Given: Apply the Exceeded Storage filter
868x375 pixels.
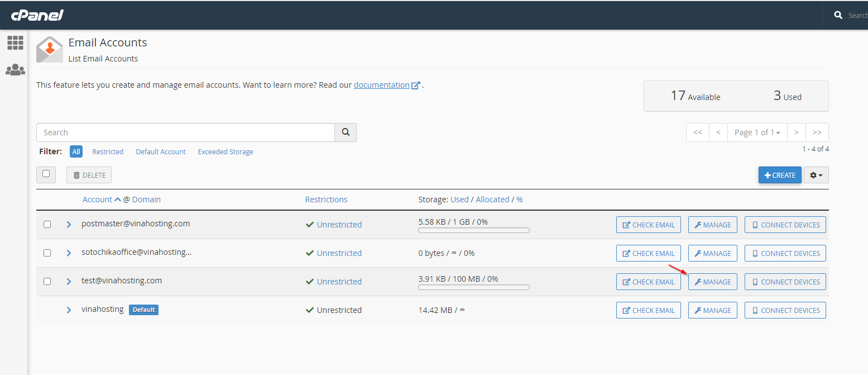Looking at the screenshot, I should pos(226,152).
